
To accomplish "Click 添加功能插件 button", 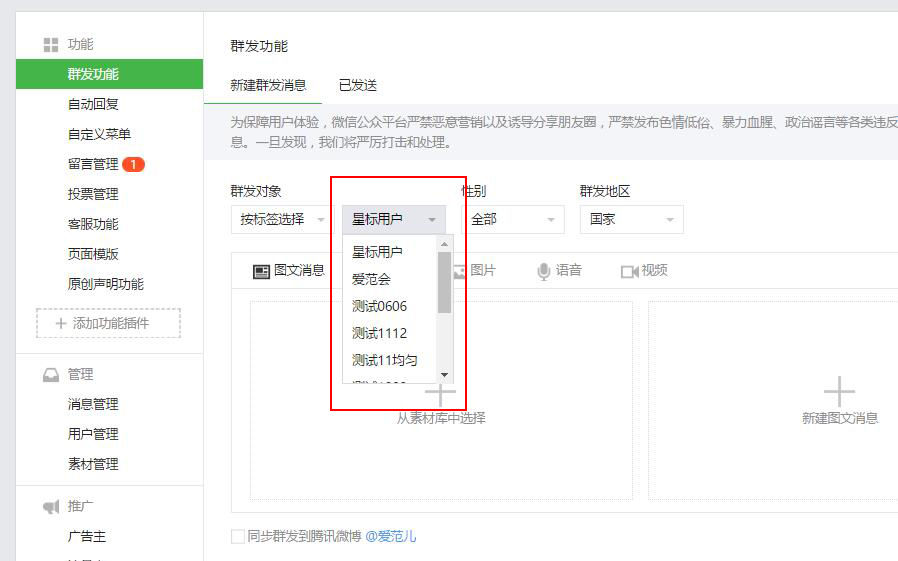I will coord(108,323).
